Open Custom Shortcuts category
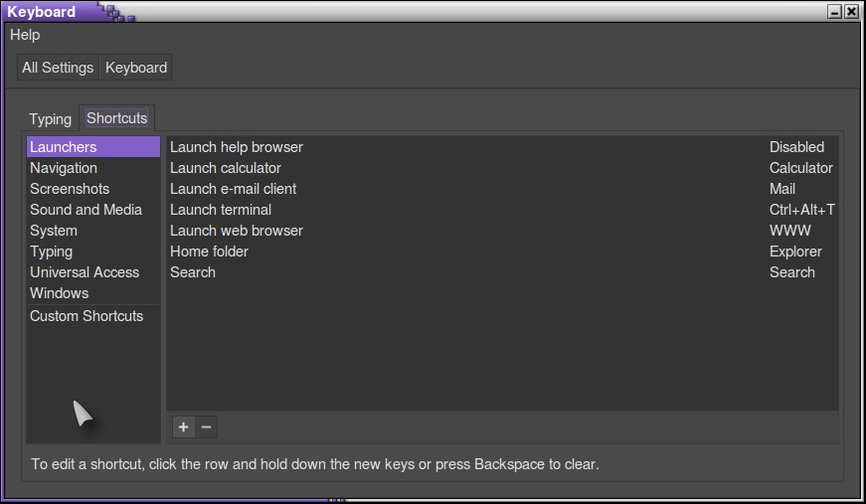This screenshot has height=504, width=866. click(x=87, y=316)
